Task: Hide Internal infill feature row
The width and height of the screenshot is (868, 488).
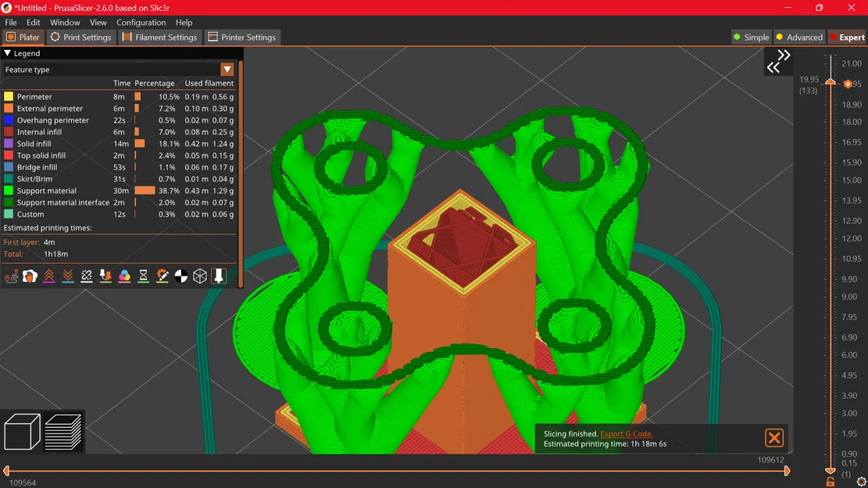Action: (x=119, y=132)
